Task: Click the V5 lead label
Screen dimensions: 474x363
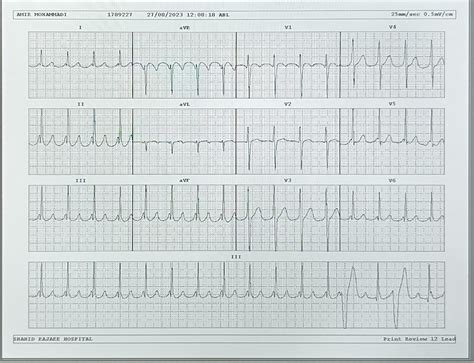Action: point(392,104)
